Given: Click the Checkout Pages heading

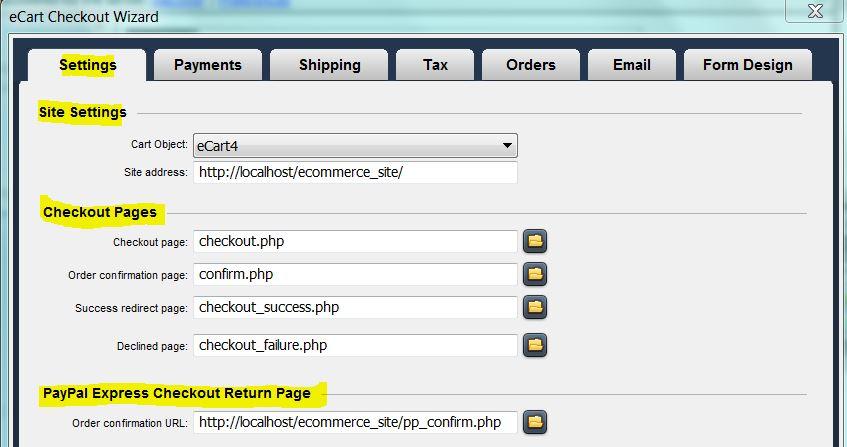Looking at the screenshot, I should [x=100, y=212].
